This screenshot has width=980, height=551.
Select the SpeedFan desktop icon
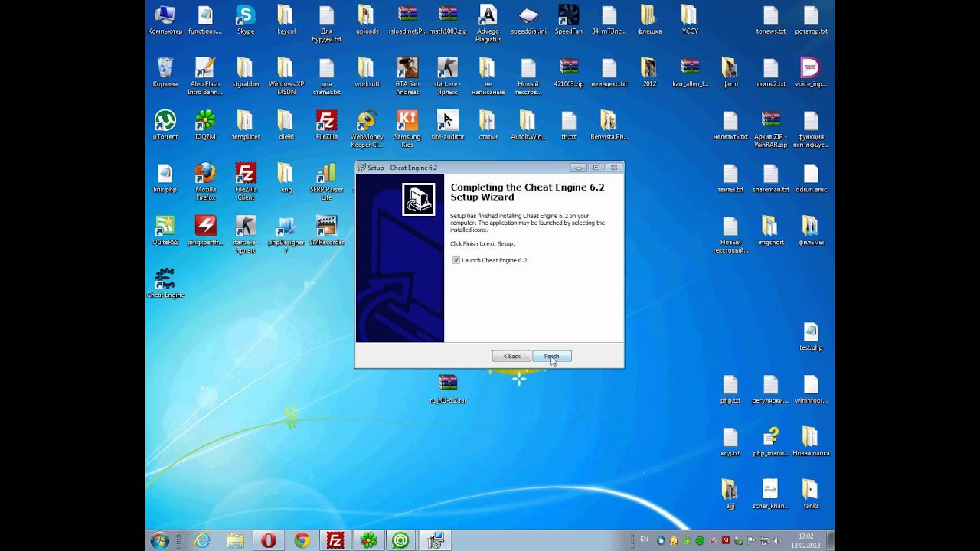pyautogui.click(x=569, y=20)
